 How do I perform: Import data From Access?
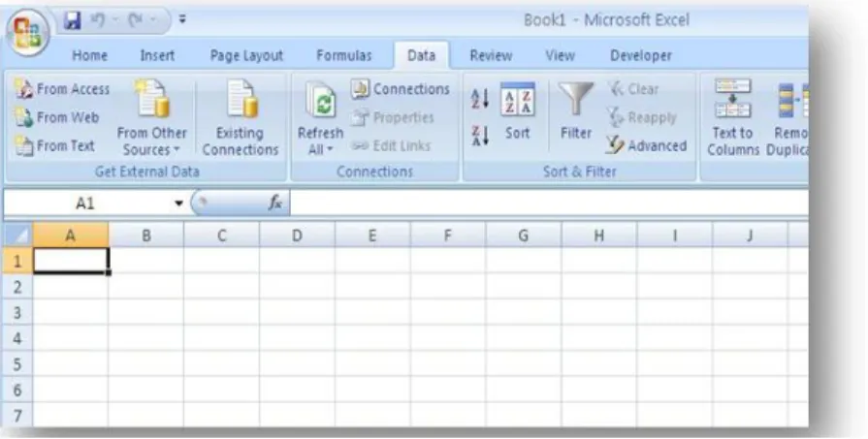pos(62,89)
